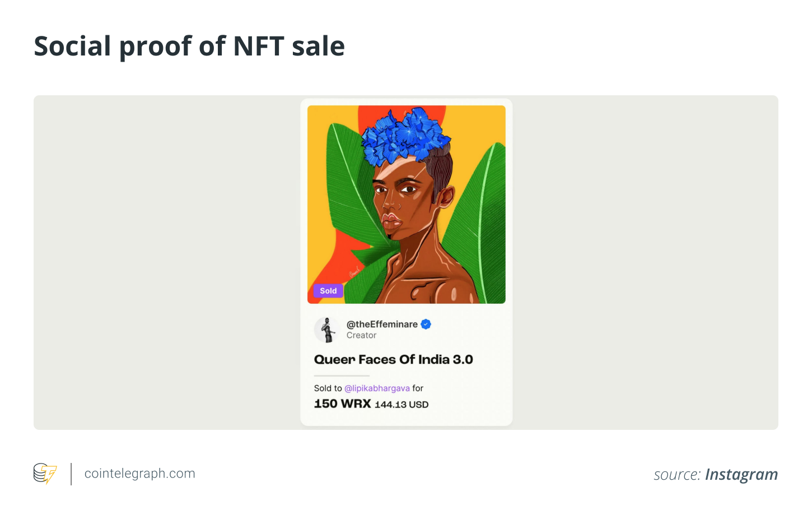Select the Queer Faces Of India 3.0 title
Screen dimensions: 812x519
(393, 360)
